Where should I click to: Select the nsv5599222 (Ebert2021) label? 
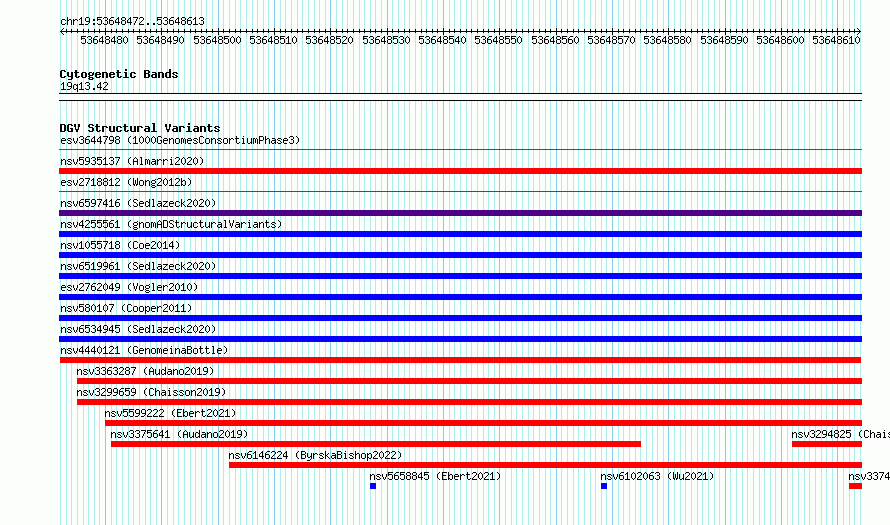coord(170,413)
